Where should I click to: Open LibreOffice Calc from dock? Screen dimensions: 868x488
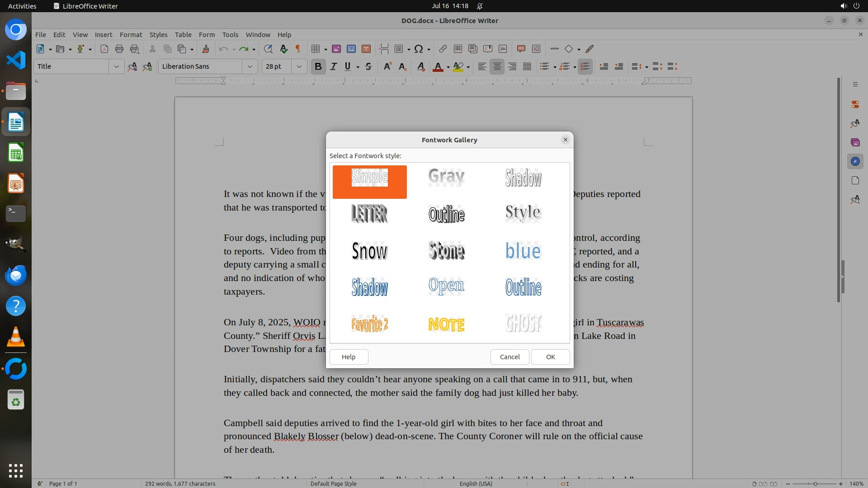click(16, 153)
